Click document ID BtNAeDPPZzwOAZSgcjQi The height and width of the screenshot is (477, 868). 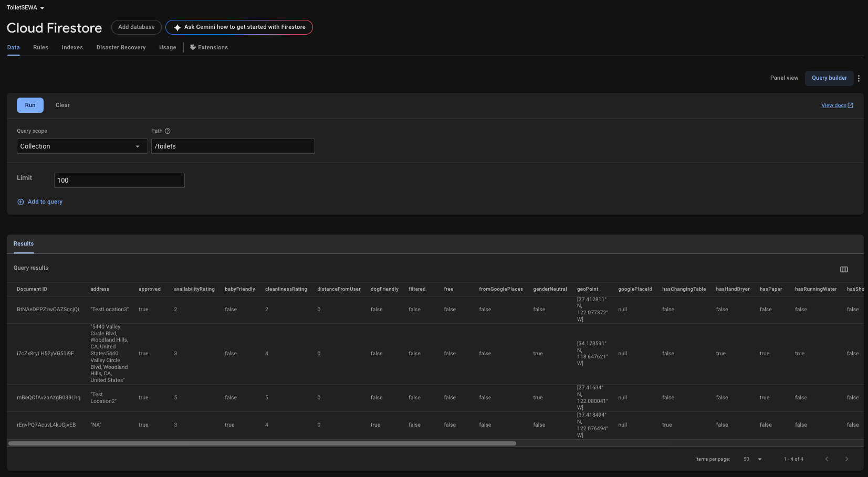click(x=48, y=310)
